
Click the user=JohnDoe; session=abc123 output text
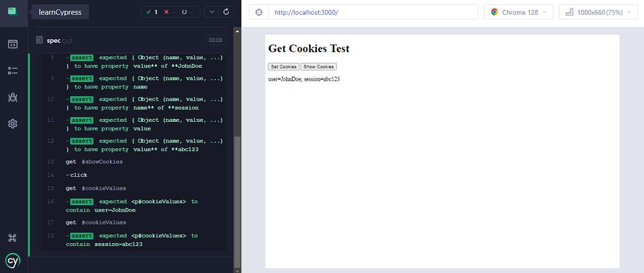[x=304, y=79]
